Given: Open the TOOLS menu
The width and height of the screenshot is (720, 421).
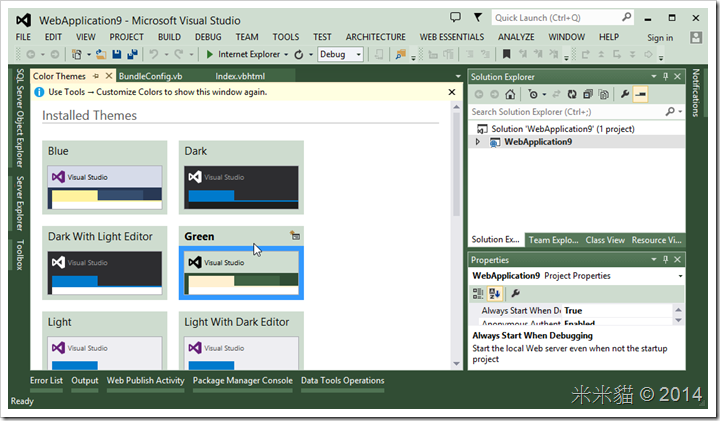Looking at the screenshot, I should click(286, 37).
